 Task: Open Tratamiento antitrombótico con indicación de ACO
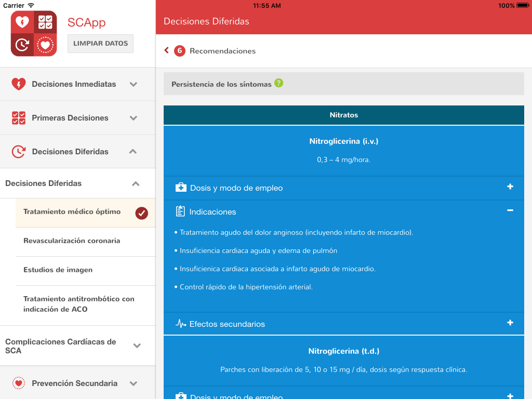[x=86, y=305]
